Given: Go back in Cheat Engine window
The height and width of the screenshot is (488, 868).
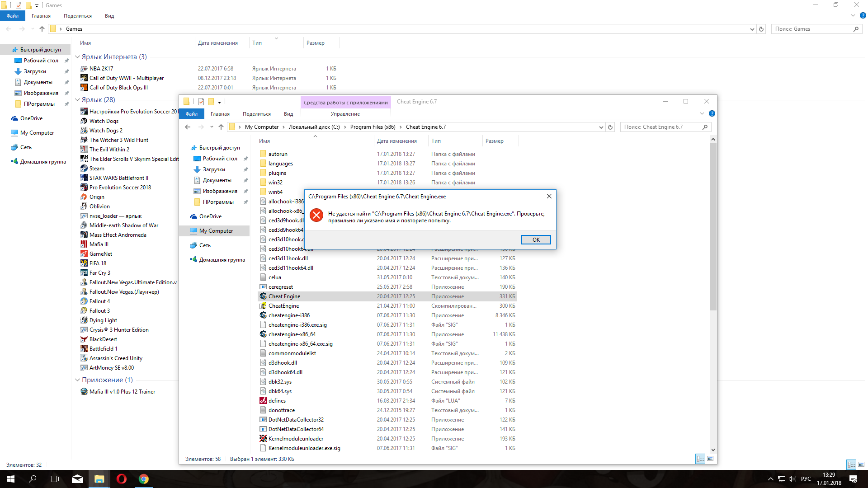Looking at the screenshot, I should tap(188, 127).
